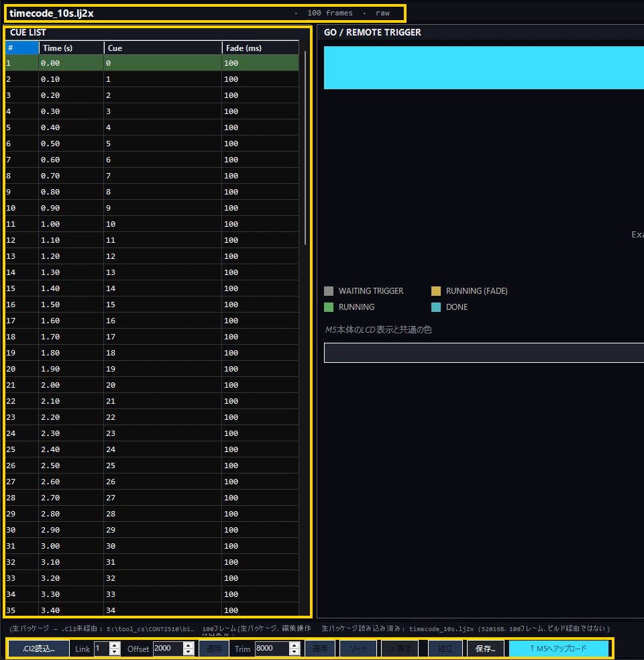Sort by the Time (s) column header
The width and height of the screenshot is (644, 660).
pos(72,48)
